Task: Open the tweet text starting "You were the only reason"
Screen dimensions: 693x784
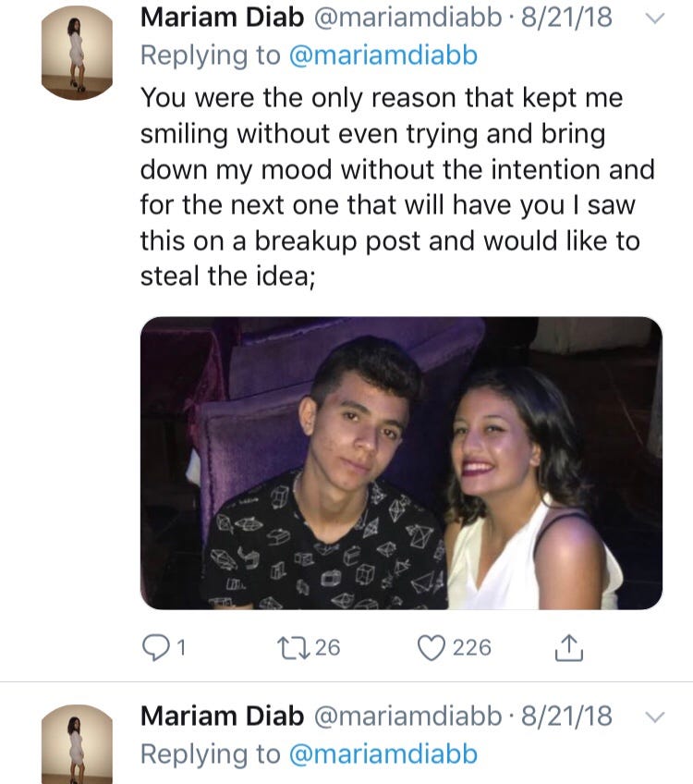Action: click(x=397, y=187)
